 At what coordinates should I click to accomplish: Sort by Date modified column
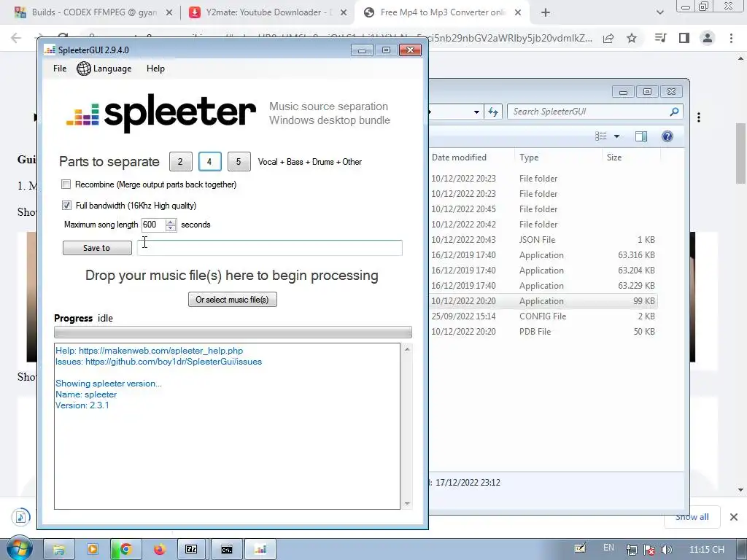pyautogui.click(x=460, y=157)
